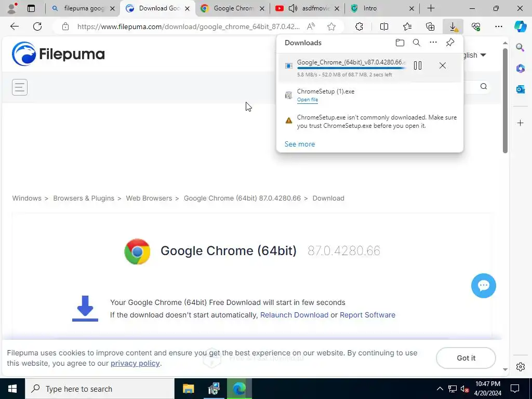This screenshot has height=399, width=532.
Task: Open notification center icon
Action: [515, 389]
